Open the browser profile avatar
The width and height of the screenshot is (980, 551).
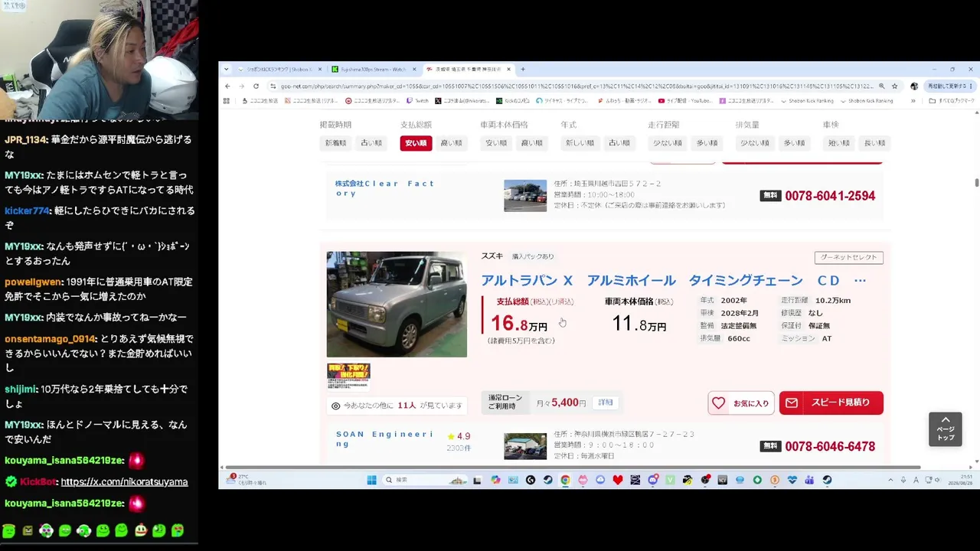[x=913, y=86]
